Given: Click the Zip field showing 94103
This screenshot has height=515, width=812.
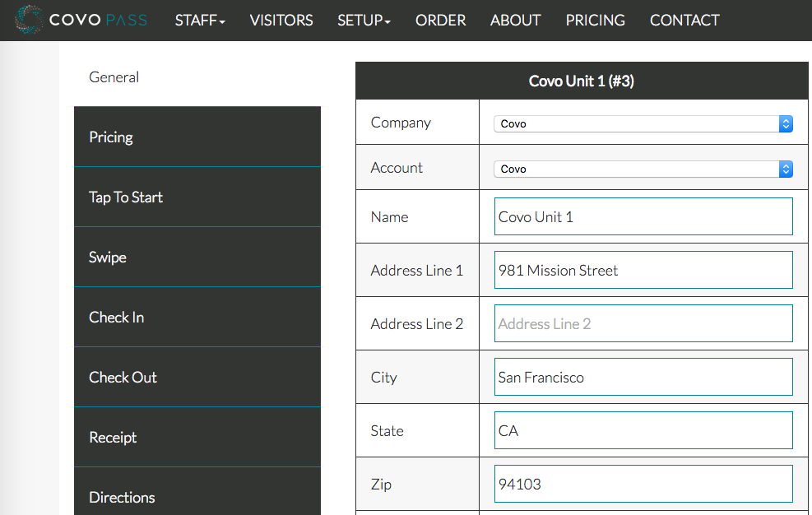Looking at the screenshot, I should click(643, 484).
